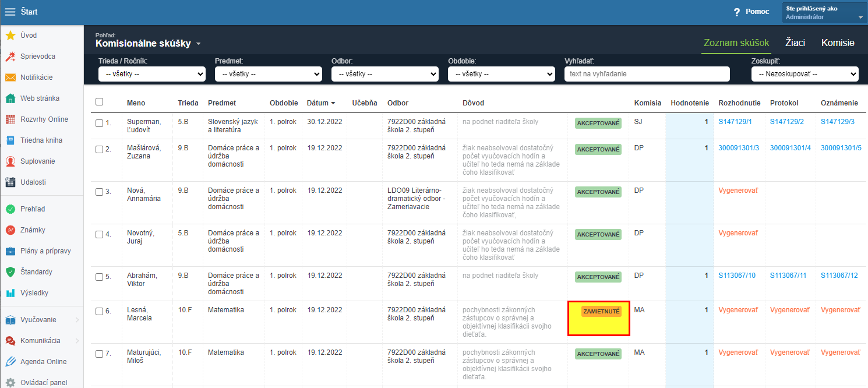868x388 pixels.
Task: Check the box for row 4 Novotný
Action: (99, 234)
